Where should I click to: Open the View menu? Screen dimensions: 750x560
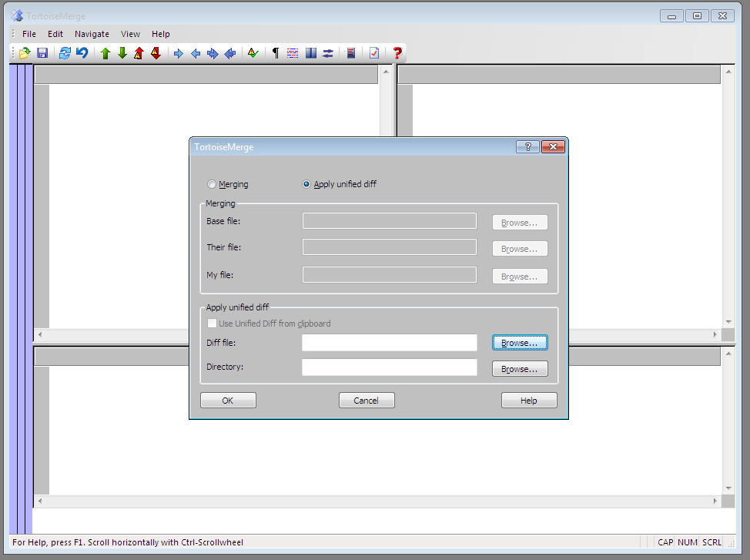[x=130, y=34]
